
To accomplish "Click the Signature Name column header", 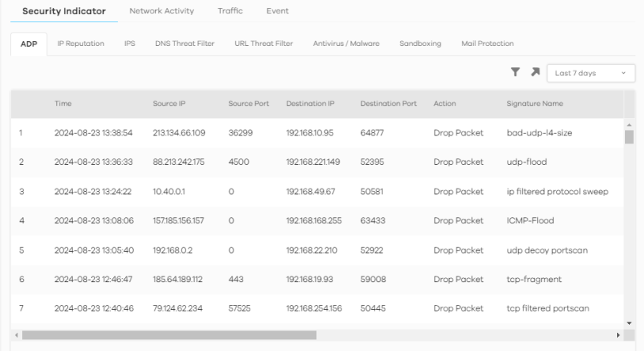I will tap(536, 104).
